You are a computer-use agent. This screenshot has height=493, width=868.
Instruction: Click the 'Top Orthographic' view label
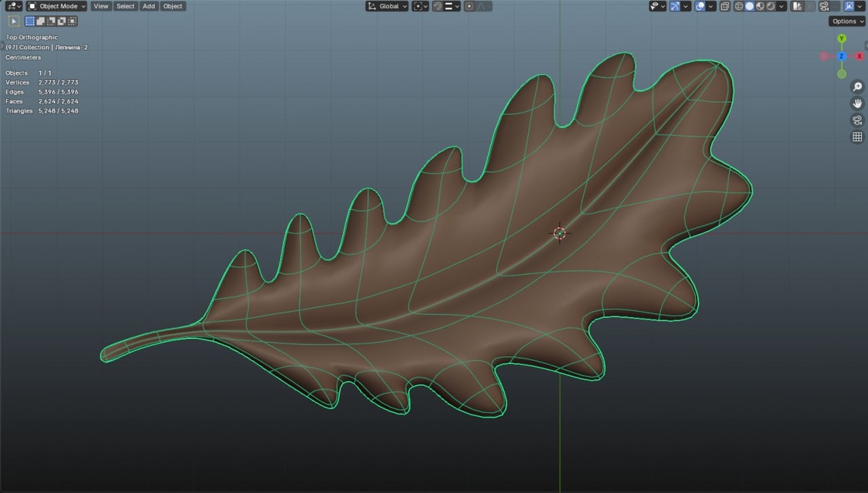(x=32, y=37)
